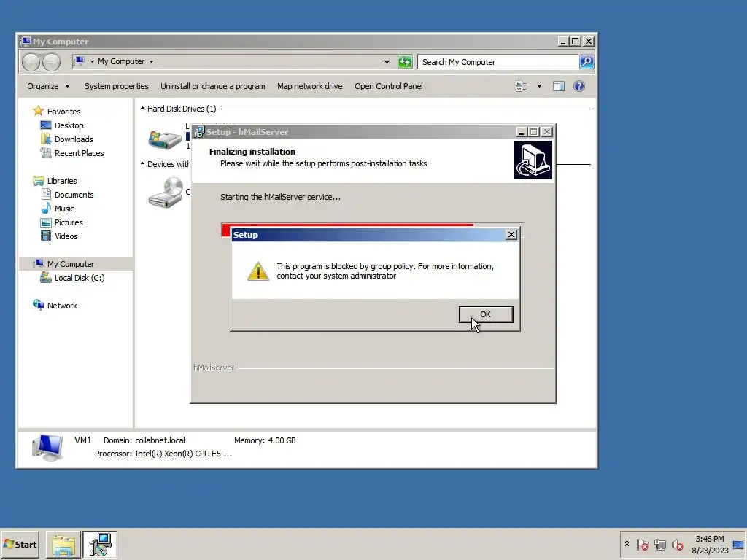
Task: Collapse the Hard Disk Drives group
Action: click(142, 109)
